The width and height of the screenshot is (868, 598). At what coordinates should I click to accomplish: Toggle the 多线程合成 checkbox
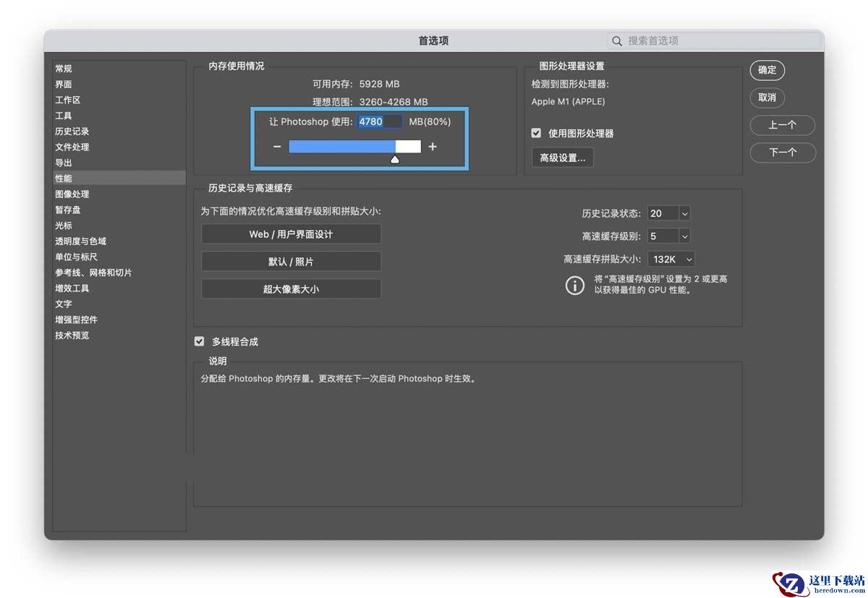pyautogui.click(x=200, y=341)
